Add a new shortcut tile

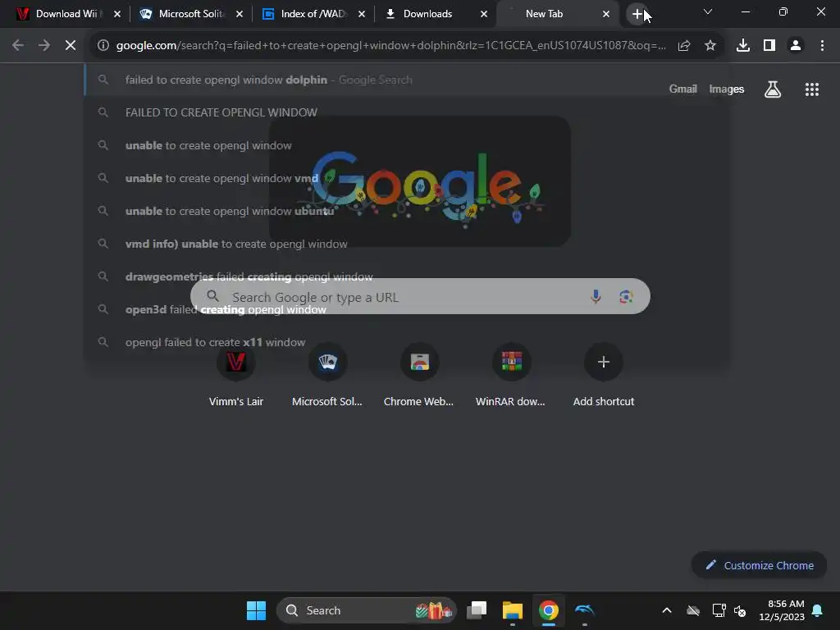click(603, 375)
